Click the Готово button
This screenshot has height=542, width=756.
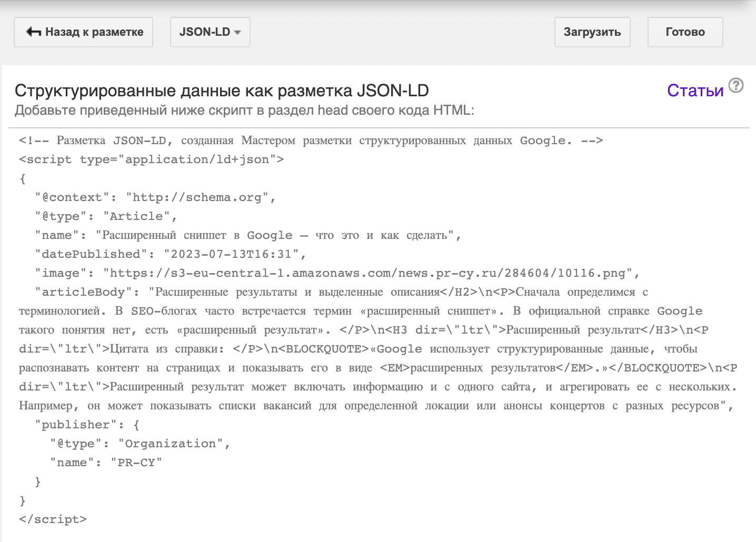pyautogui.click(x=685, y=32)
